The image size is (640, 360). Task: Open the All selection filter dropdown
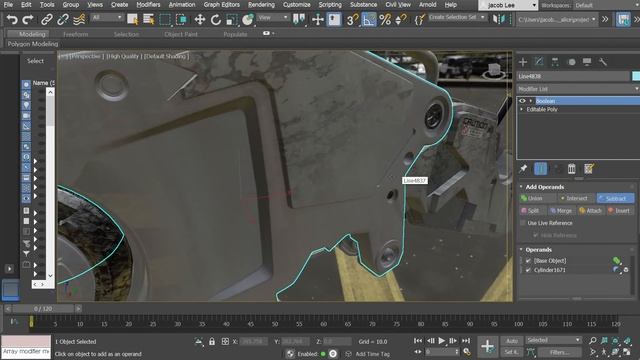(107, 18)
